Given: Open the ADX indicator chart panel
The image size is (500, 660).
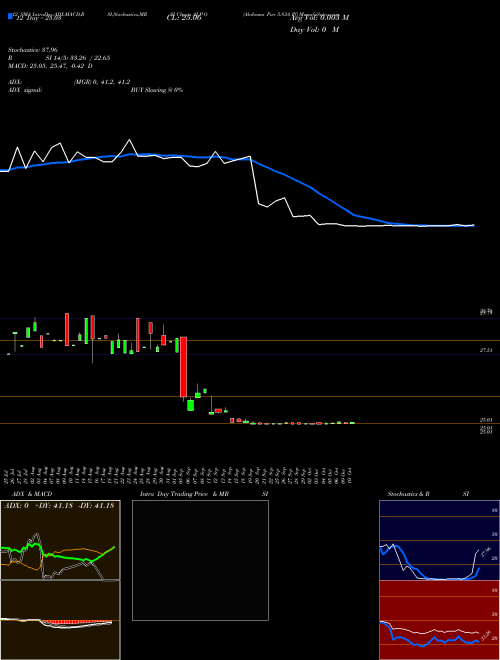Looking at the screenshot, I should [x=60, y=540].
